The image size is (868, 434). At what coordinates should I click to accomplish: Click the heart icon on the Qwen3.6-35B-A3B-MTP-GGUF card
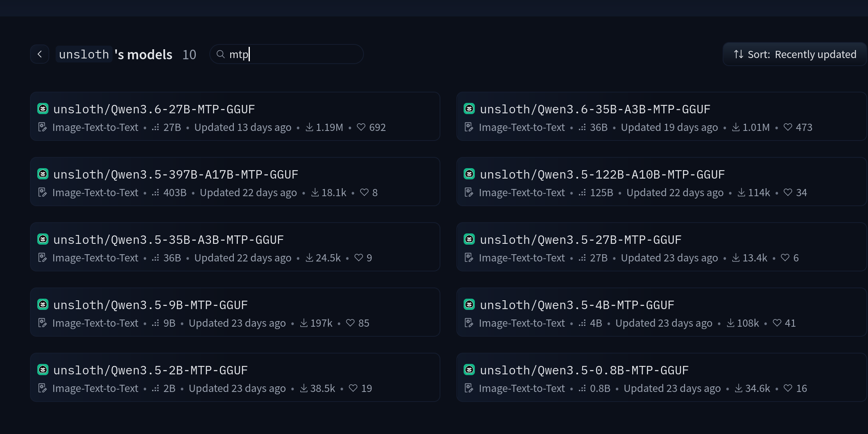(788, 127)
